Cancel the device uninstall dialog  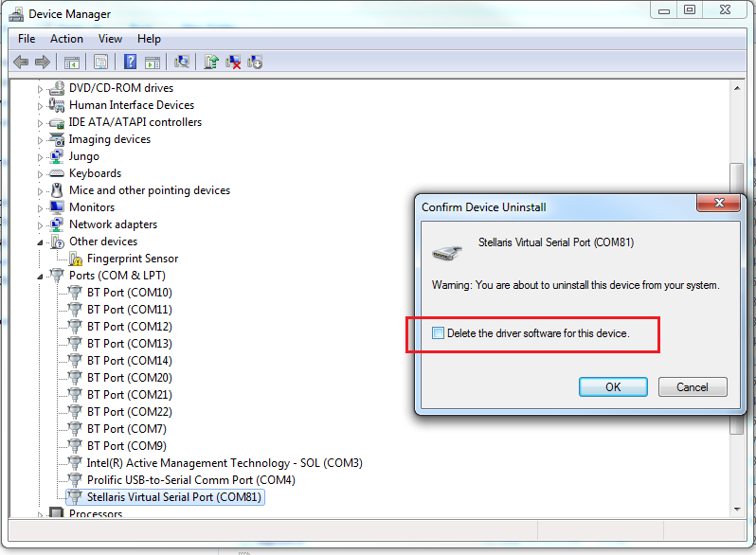[693, 387]
